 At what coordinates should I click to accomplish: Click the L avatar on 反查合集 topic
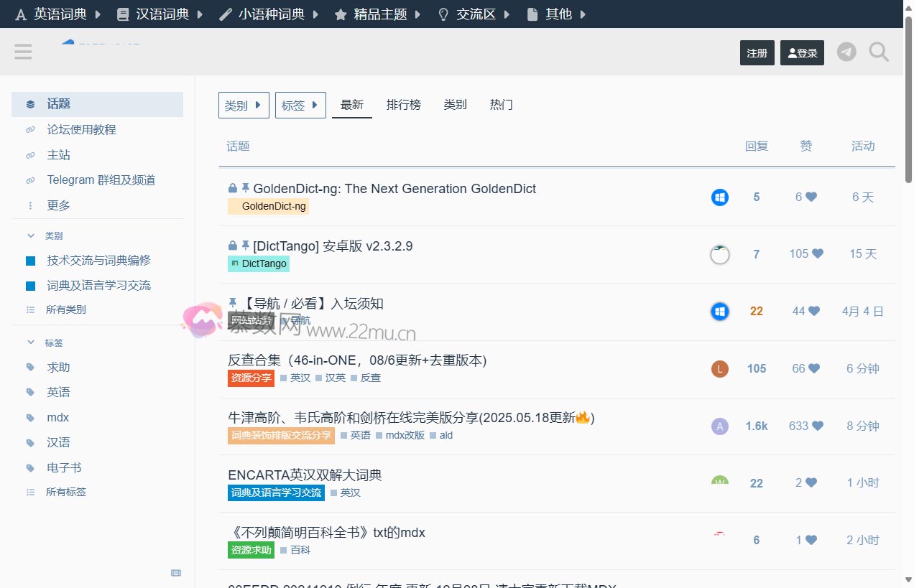tap(719, 368)
